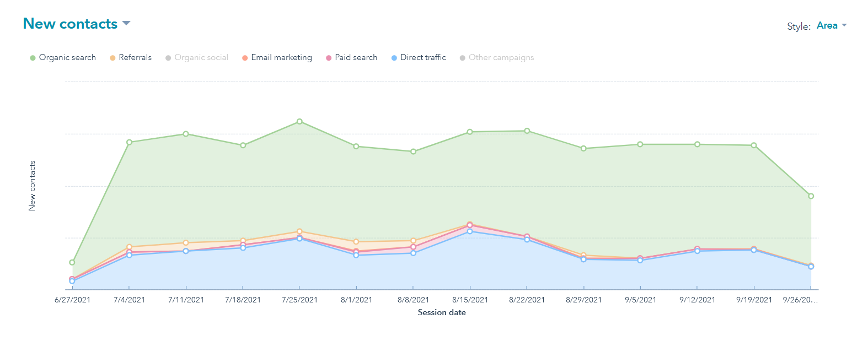Click Referrals data point for 7/4/2021
868x341 pixels.
(129, 247)
